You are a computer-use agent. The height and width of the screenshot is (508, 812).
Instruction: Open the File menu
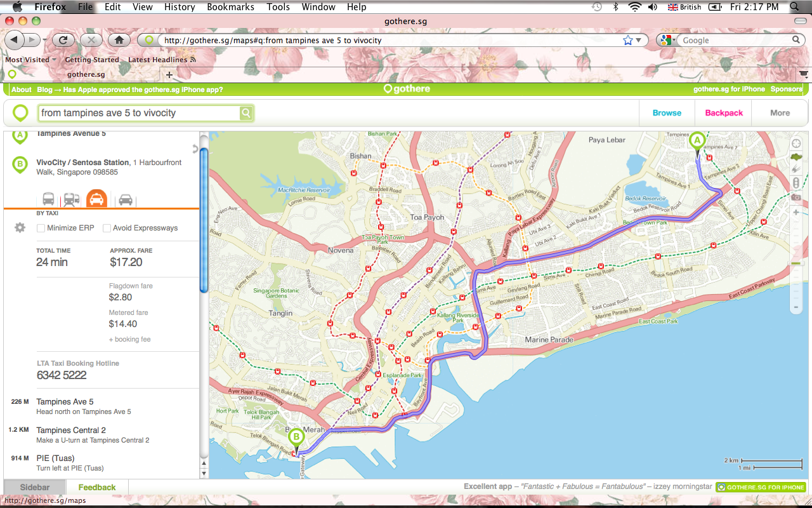pos(86,7)
